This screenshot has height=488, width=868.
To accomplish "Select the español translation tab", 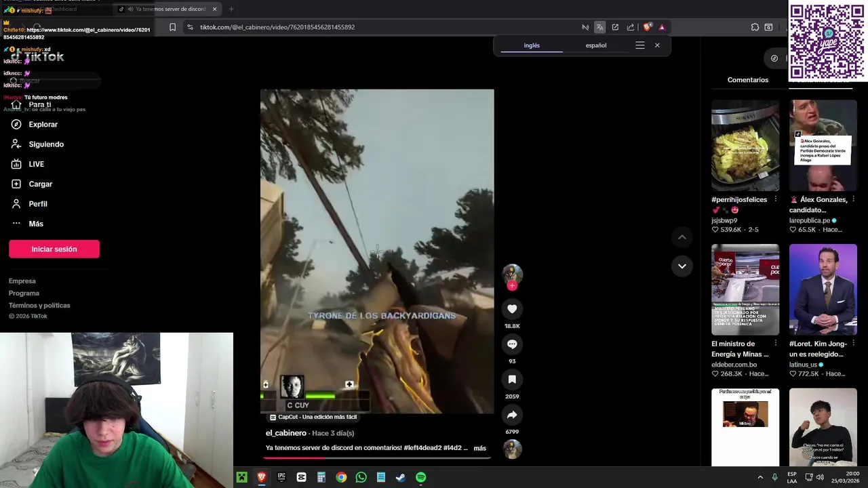I will [x=596, y=45].
